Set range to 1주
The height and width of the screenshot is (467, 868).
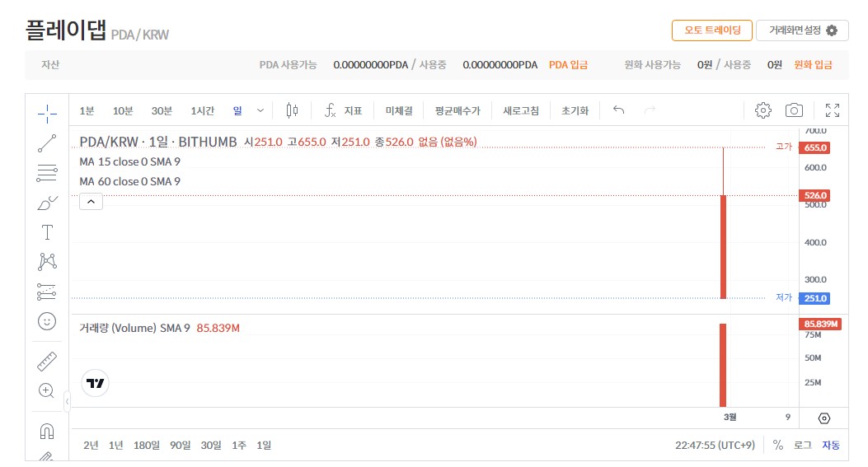238,445
